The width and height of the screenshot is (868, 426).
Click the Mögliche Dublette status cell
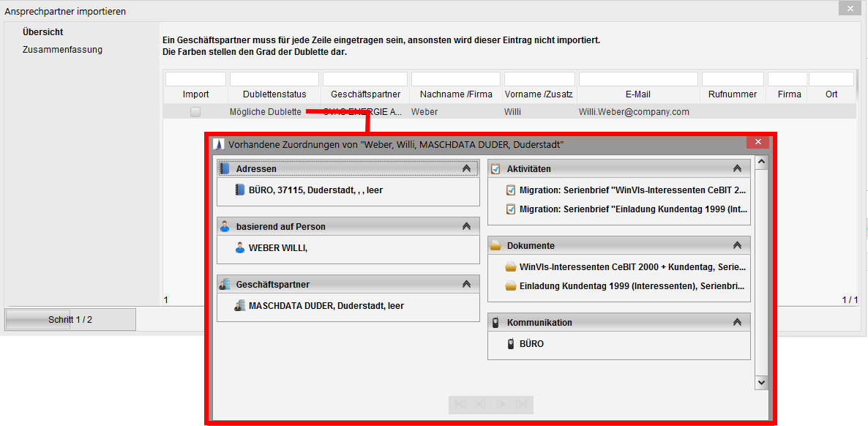tap(265, 112)
